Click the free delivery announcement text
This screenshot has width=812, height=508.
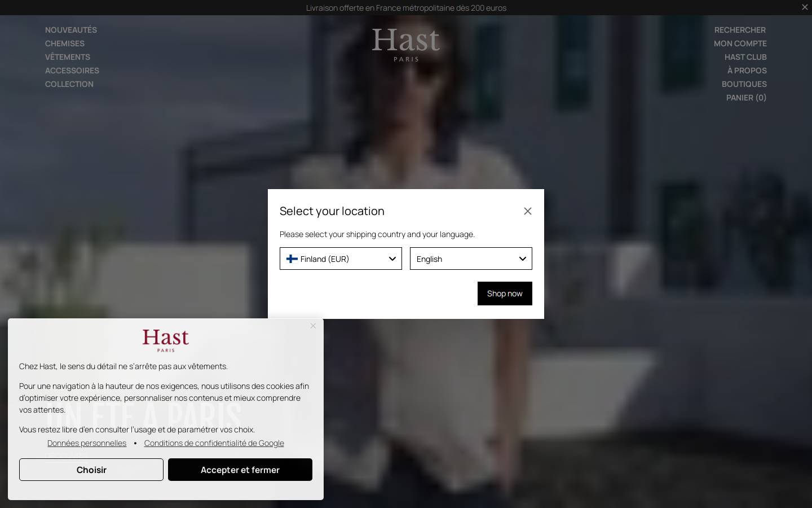pos(406,8)
